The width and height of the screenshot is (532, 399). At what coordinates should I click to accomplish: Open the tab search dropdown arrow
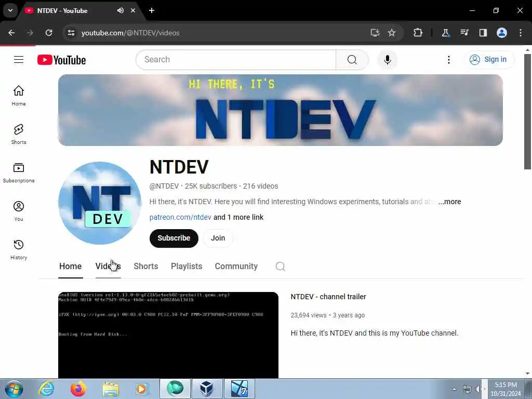[10, 10]
